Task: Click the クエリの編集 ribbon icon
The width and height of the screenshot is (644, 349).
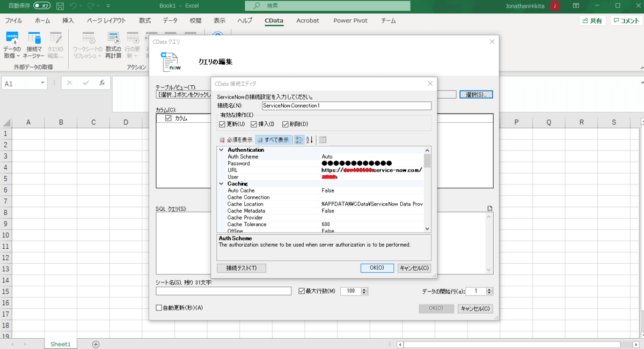Action: click(x=56, y=38)
